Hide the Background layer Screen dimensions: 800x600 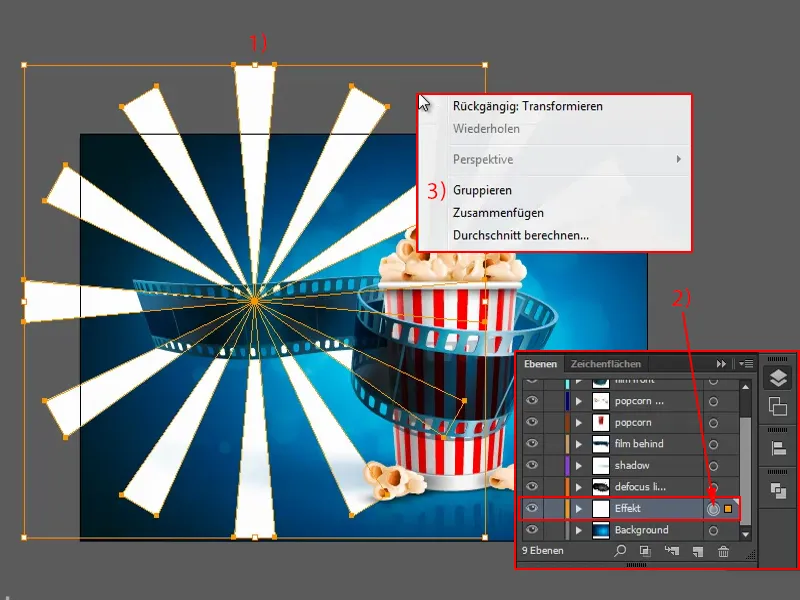coord(532,530)
